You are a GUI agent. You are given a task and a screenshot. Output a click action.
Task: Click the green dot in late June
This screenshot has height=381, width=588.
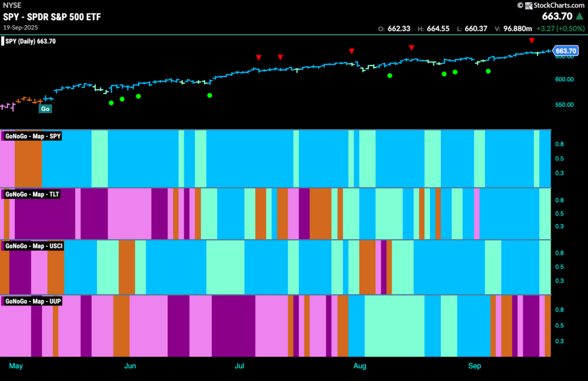210,95
